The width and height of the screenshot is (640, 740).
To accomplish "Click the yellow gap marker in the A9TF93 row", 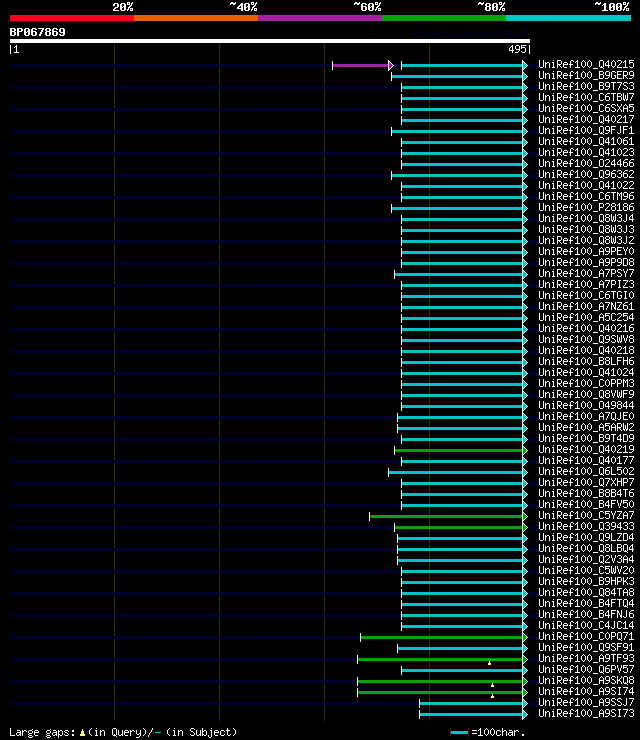I will pyautogui.click(x=489, y=663).
